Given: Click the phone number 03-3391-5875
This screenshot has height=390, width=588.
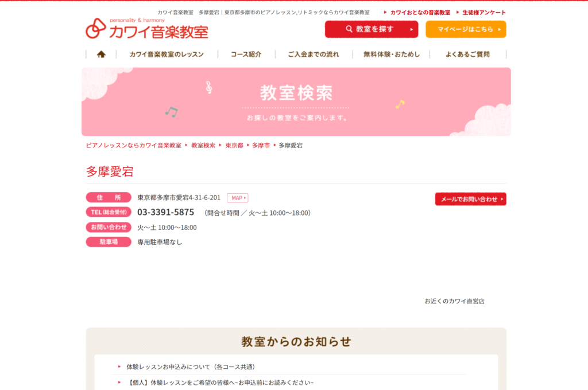Looking at the screenshot, I should pos(166,212).
